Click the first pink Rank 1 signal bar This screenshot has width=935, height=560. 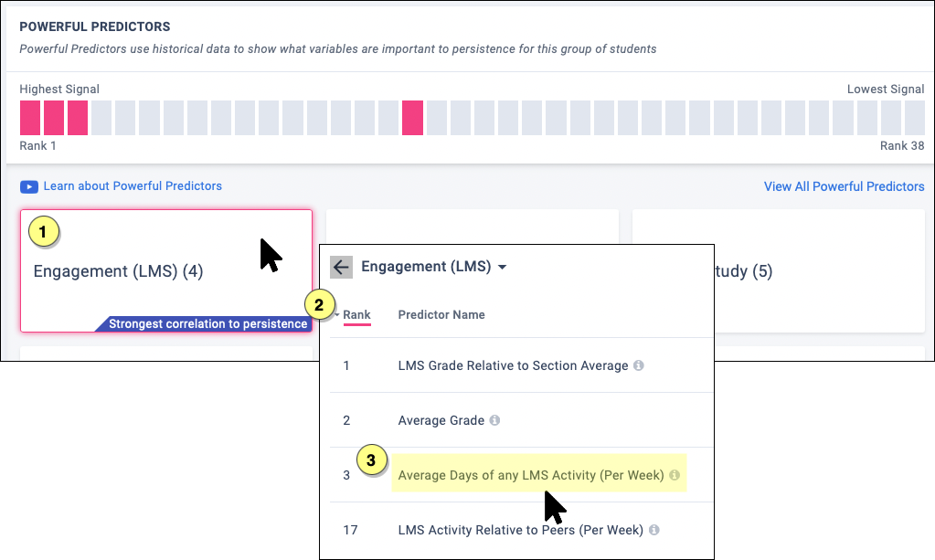(30, 118)
